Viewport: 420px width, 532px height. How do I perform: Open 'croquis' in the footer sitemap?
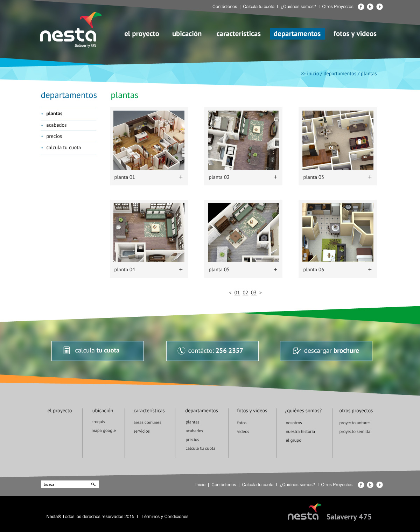(x=98, y=422)
